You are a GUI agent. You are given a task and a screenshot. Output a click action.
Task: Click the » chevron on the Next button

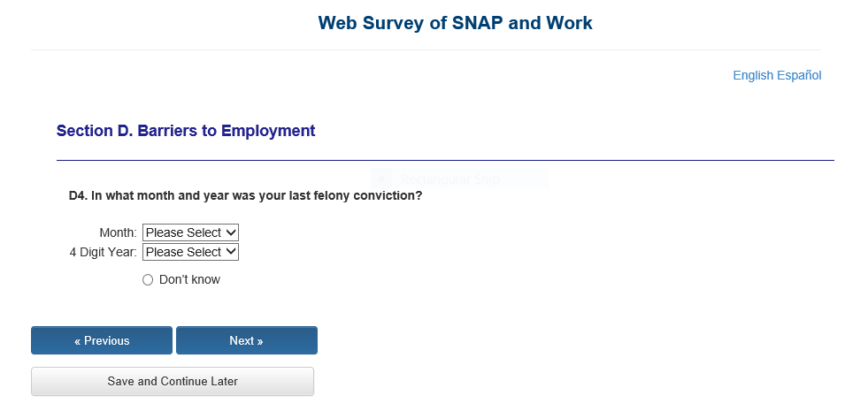[260, 340]
